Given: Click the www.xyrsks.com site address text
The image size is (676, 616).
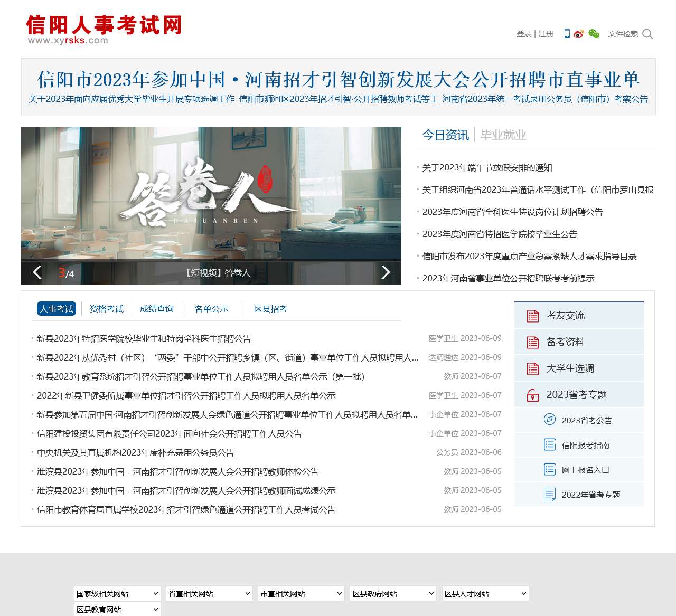Looking at the screenshot, I should tap(68, 40).
